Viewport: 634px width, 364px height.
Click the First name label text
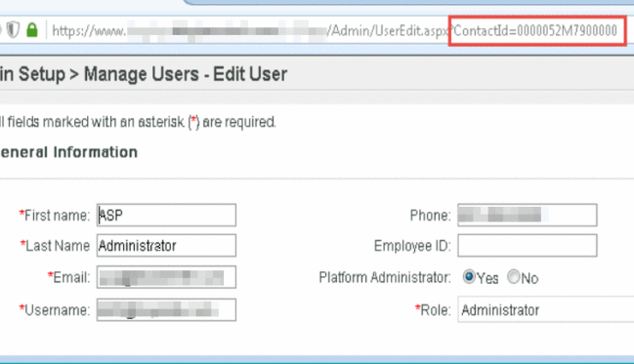coord(57,216)
